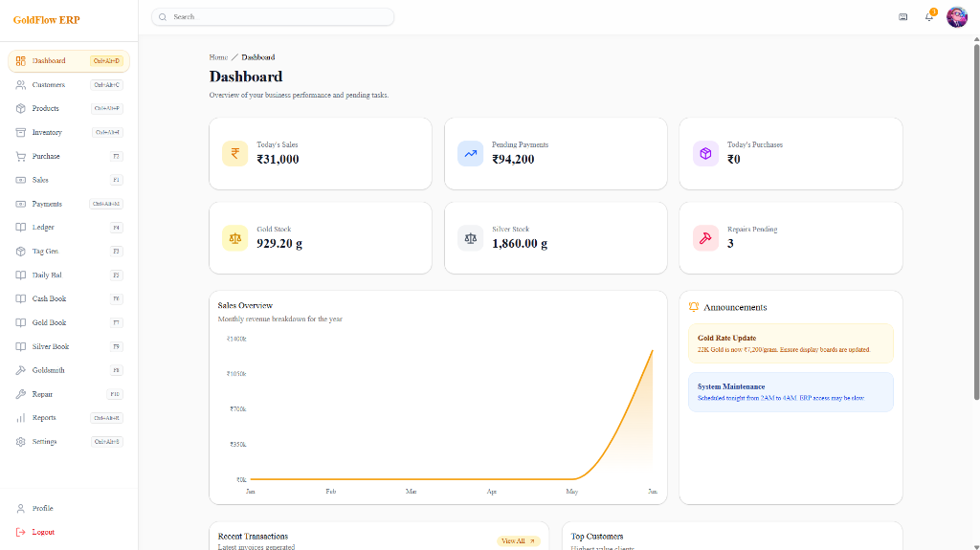980x550 pixels.
Task: Click the 929.20 g gold stock value
Action: 279,244
